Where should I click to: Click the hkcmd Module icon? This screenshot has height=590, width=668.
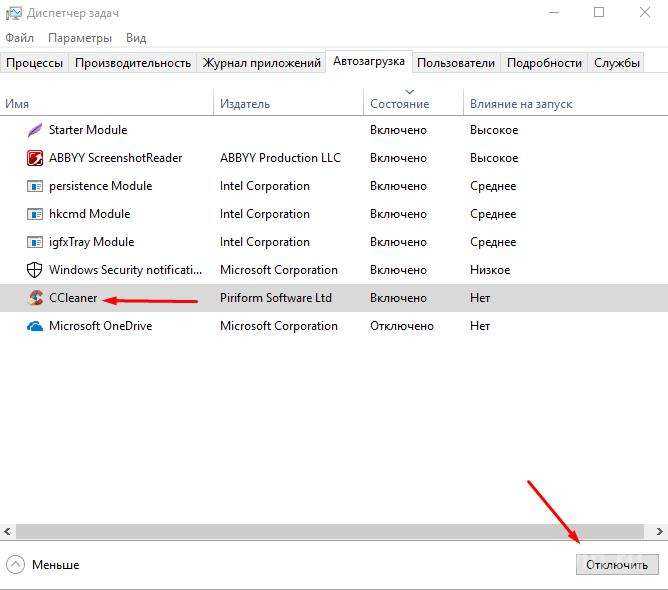35,214
